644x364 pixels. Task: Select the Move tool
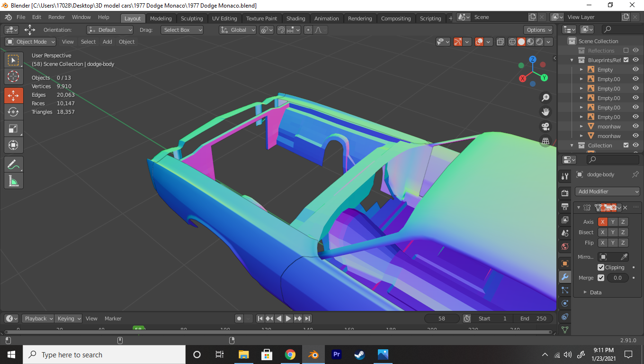pos(13,95)
